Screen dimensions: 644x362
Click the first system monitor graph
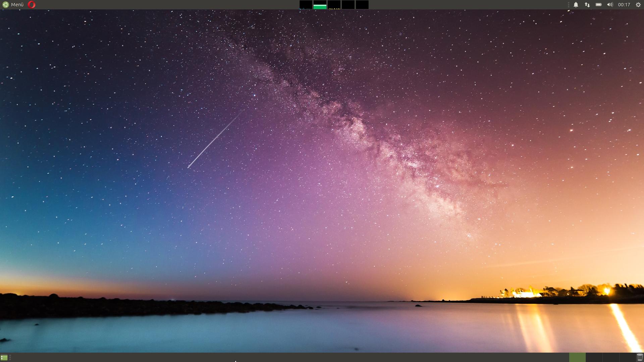[x=306, y=5]
